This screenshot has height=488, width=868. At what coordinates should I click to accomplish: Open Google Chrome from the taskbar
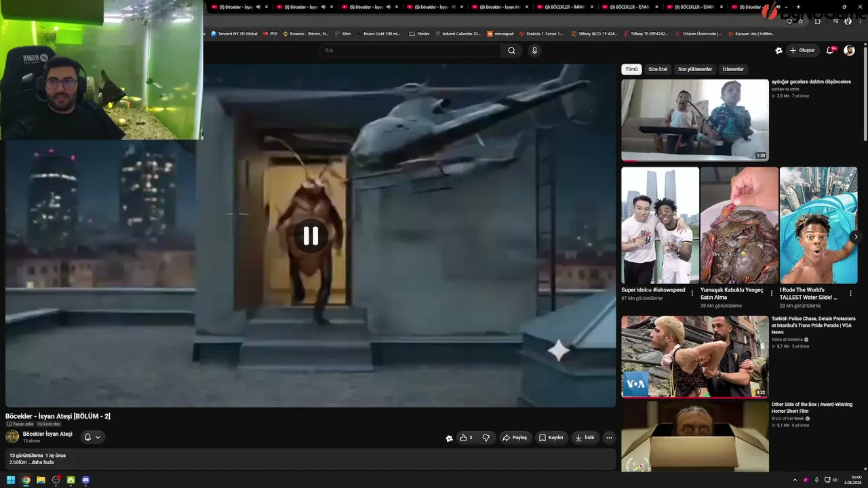(x=26, y=480)
